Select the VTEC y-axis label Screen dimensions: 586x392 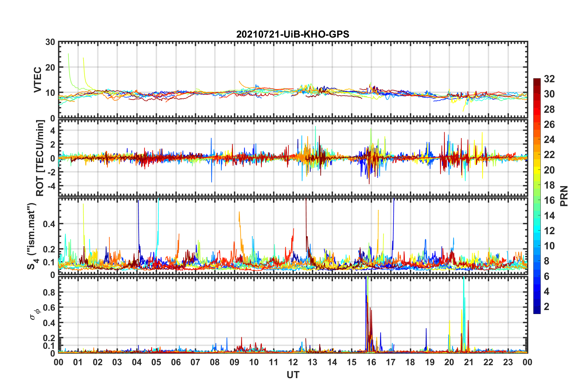point(38,80)
